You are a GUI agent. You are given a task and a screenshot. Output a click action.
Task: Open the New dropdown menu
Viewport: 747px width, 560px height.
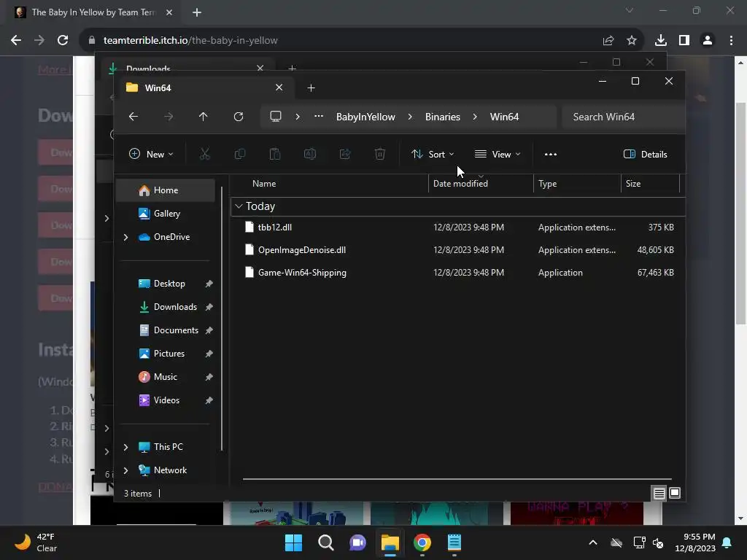pos(151,154)
